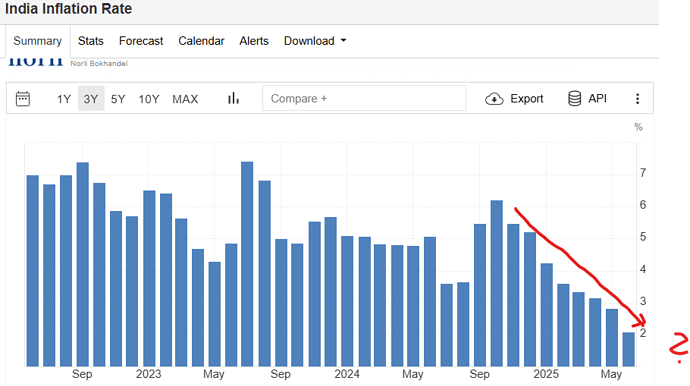The image size is (690, 386).
Task: Show the MAX time range
Action: (185, 99)
